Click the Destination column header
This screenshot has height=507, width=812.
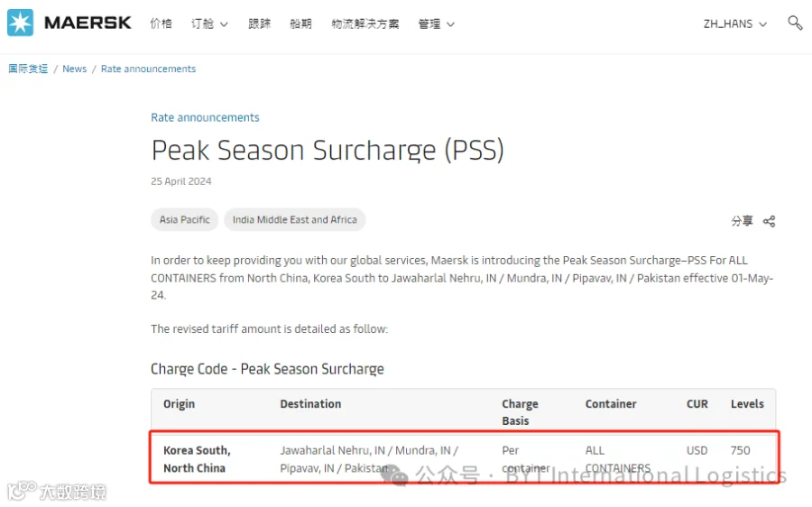coord(310,404)
